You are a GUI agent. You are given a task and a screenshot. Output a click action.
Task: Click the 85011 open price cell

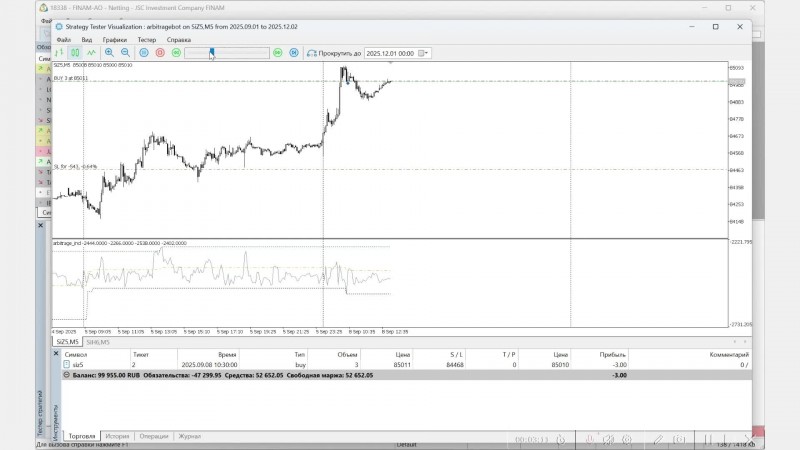(402, 365)
